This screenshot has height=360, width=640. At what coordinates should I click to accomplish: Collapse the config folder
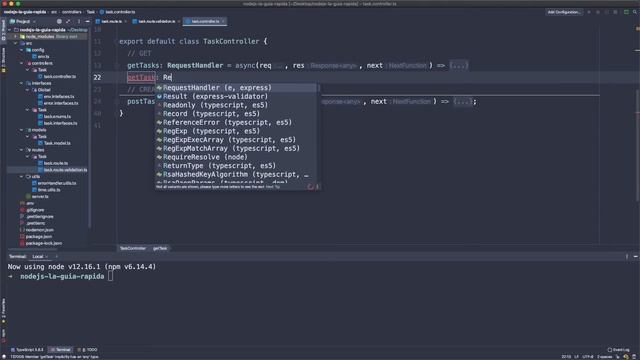[22, 50]
